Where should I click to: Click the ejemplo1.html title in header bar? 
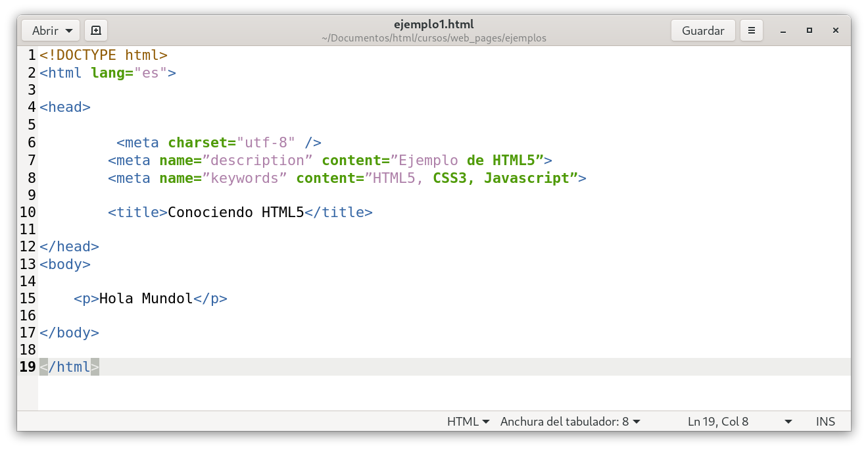[x=433, y=24]
